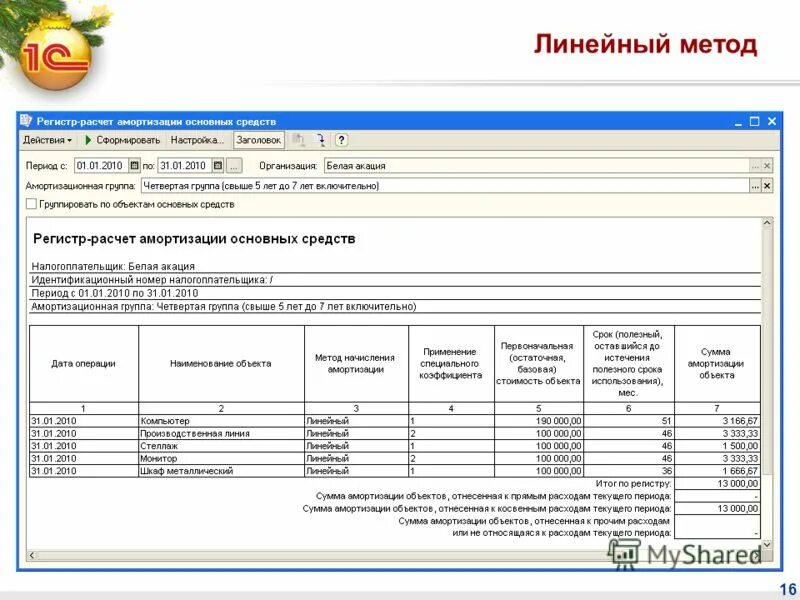Click the report vertical scrollbar down arrow
Screen dimensions: 800x600
coord(767,544)
